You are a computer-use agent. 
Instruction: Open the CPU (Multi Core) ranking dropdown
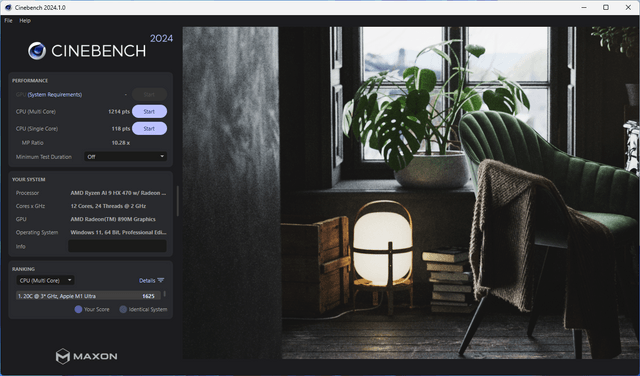click(x=45, y=280)
